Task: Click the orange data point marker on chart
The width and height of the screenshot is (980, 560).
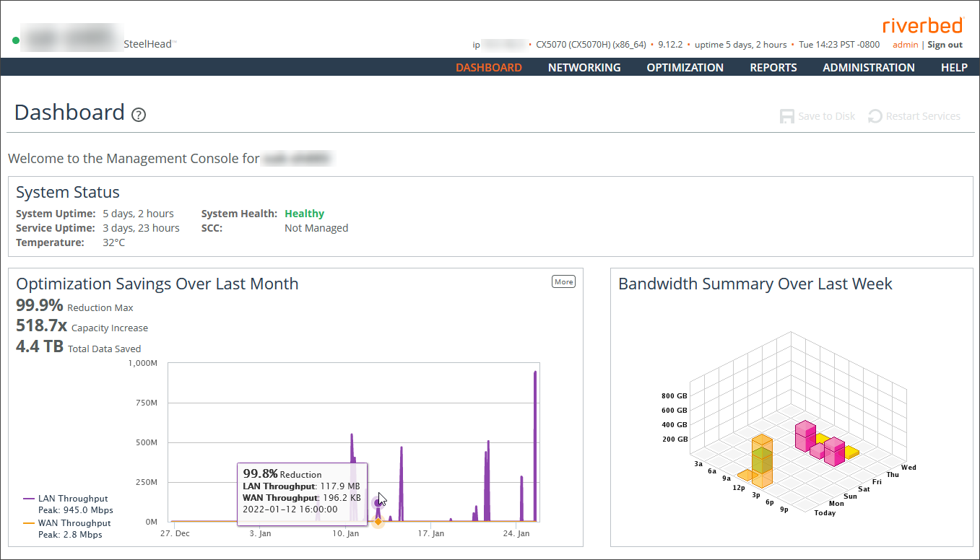Action: pyautogui.click(x=378, y=521)
